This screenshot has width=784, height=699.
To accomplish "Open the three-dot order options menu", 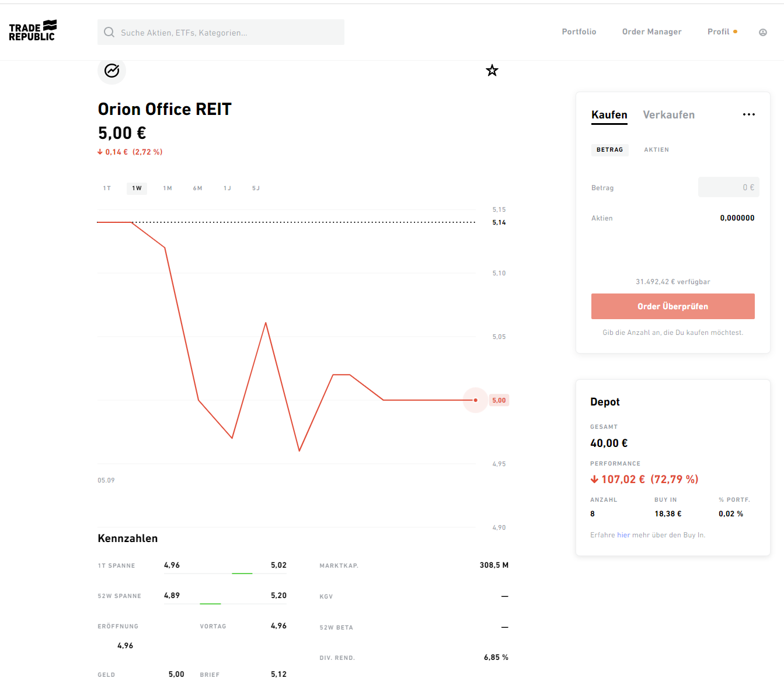I will 748,114.
